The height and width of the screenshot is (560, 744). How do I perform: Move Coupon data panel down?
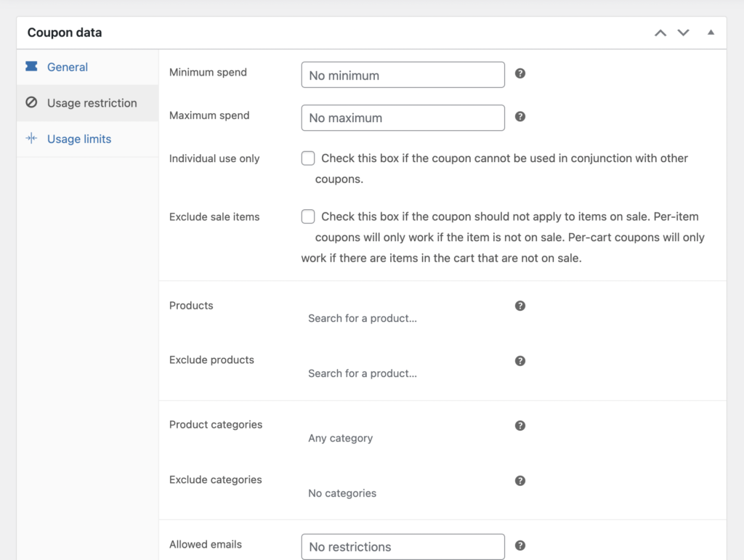tap(683, 33)
